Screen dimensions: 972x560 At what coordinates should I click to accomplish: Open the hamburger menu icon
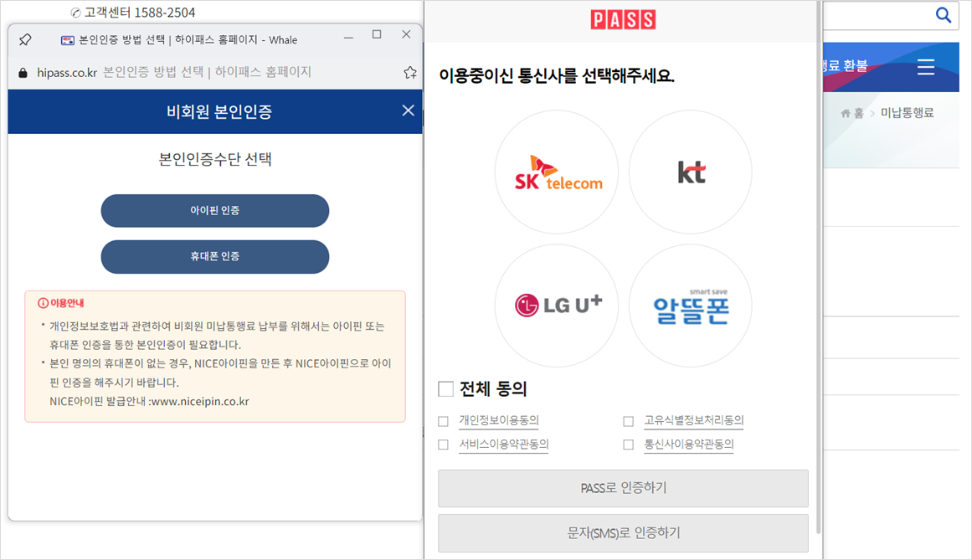pyautogui.click(x=925, y=66)
